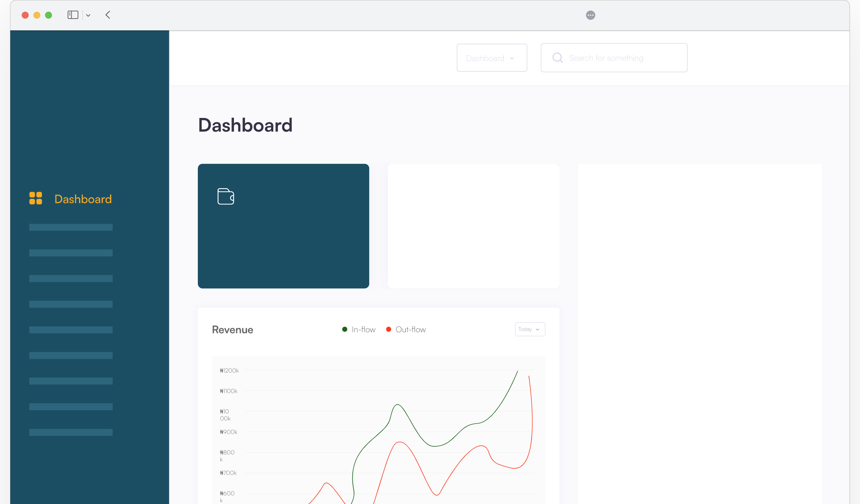
Task: Click the red Out-flow legend dot
Action: pyautogui.click(x=389, y=329)
